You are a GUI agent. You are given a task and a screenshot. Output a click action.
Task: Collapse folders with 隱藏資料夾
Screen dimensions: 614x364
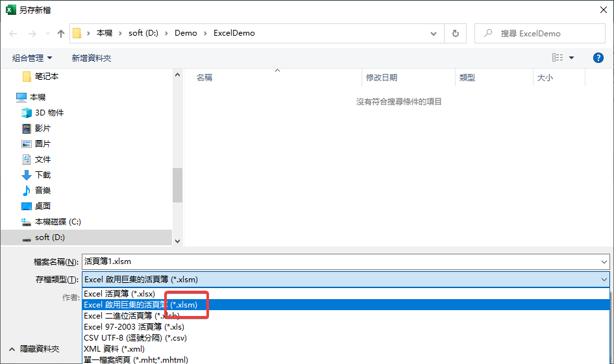click(34, 348)
